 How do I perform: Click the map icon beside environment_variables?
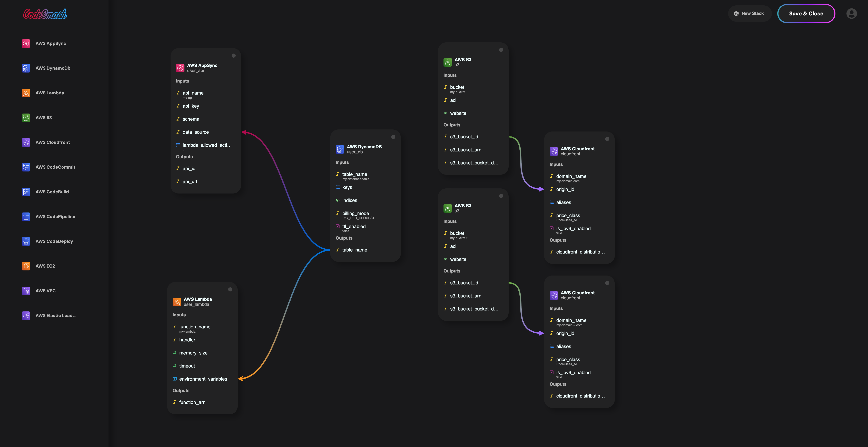(175, 379)
